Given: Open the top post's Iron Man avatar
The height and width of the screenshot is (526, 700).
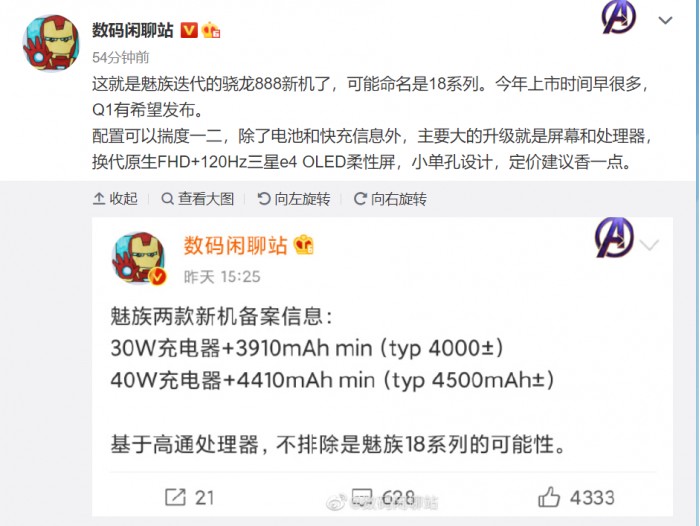Looking at the screenshot, I should pyautogui.click(x=50, y=43).
